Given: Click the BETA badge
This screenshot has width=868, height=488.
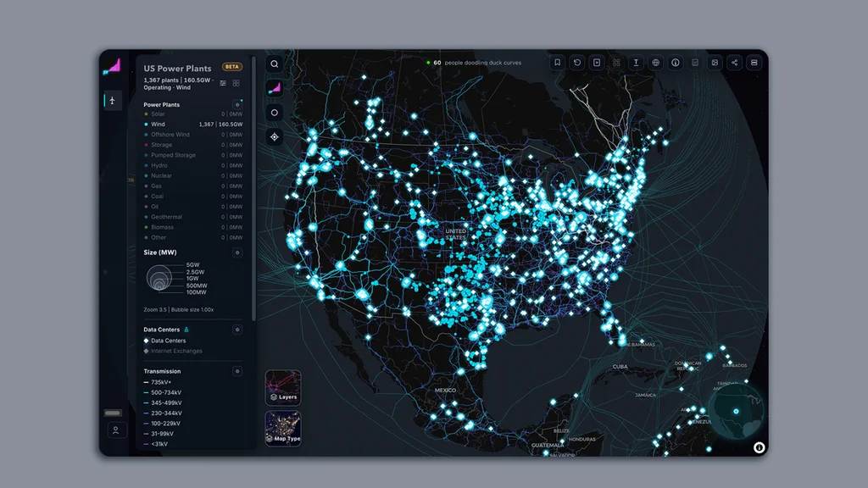Looking at the screenshot, I should tap(232, 67).
